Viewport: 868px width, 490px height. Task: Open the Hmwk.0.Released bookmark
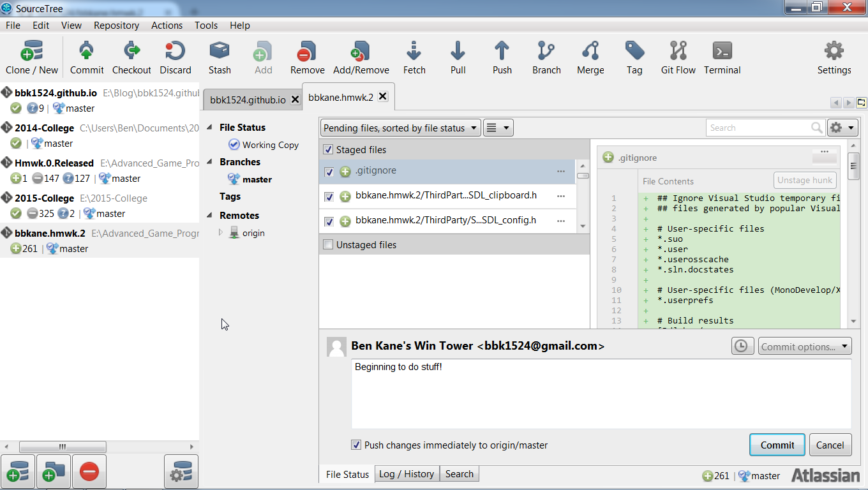100,171
